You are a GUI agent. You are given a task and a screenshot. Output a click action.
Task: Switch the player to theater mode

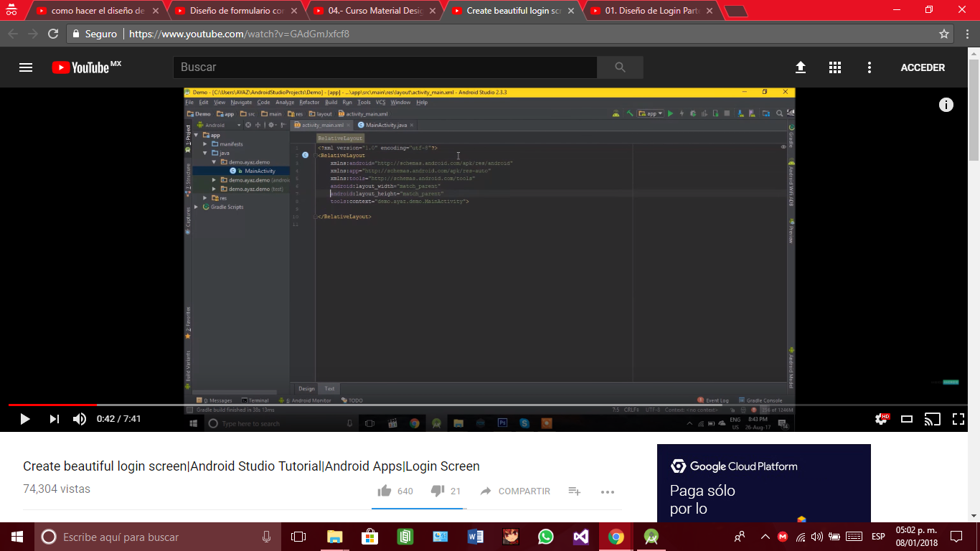click(907, 419)
